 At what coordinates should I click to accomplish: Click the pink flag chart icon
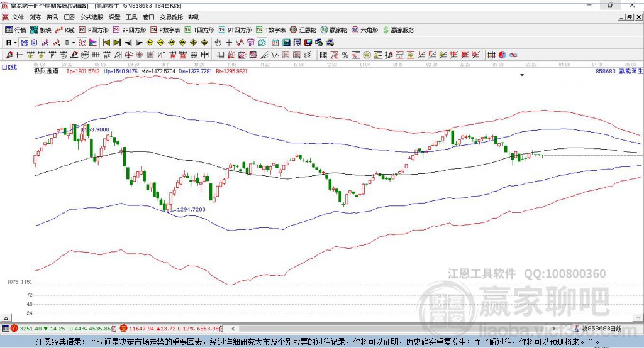(x=93, y=43)
